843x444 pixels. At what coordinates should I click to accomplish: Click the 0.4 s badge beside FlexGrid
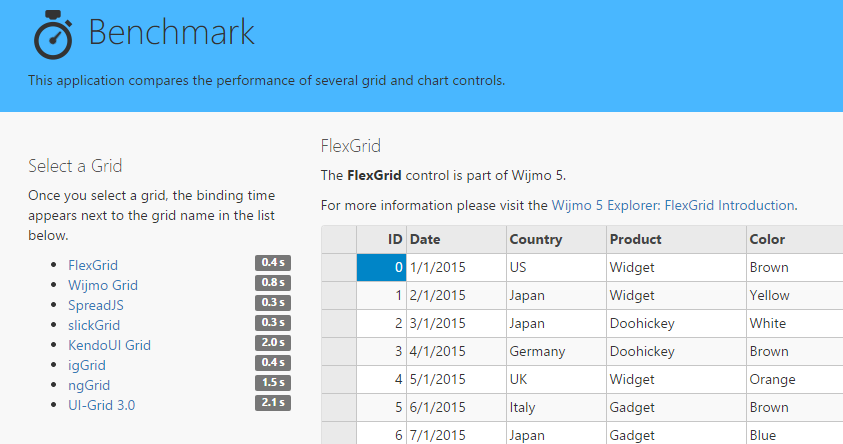[273, 262]
